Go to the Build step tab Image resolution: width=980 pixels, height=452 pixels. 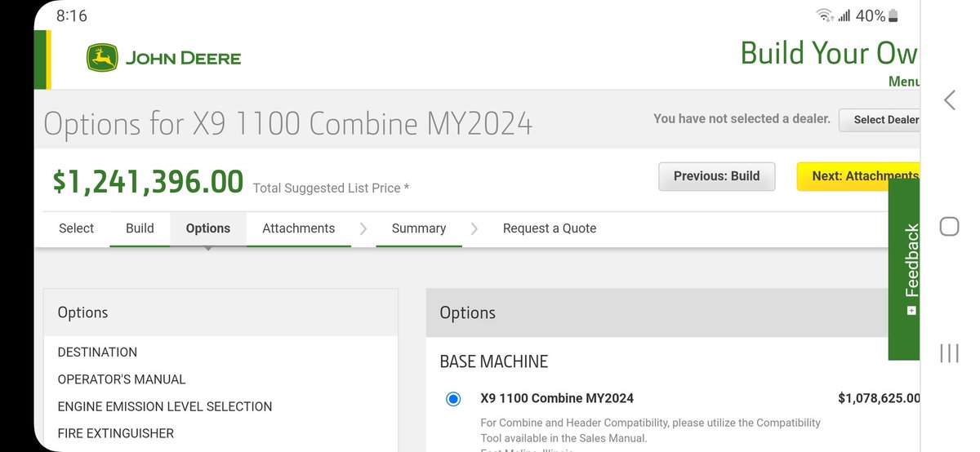coord(140,228)
